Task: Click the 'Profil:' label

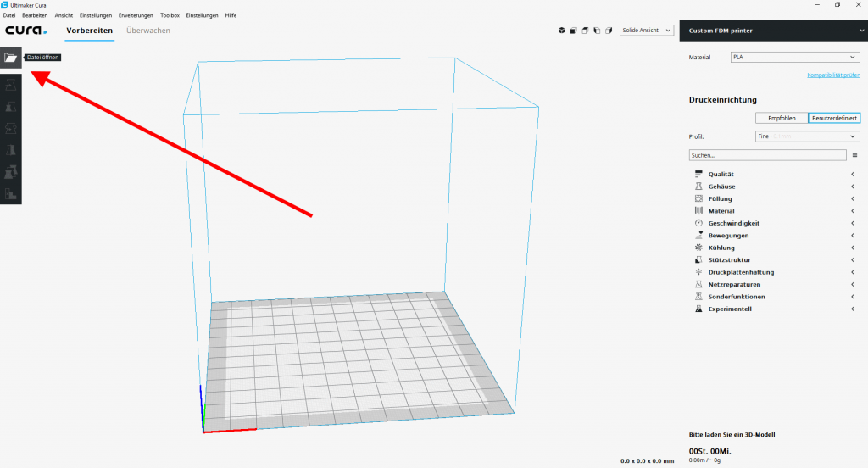Action: (x=697, y=136)
